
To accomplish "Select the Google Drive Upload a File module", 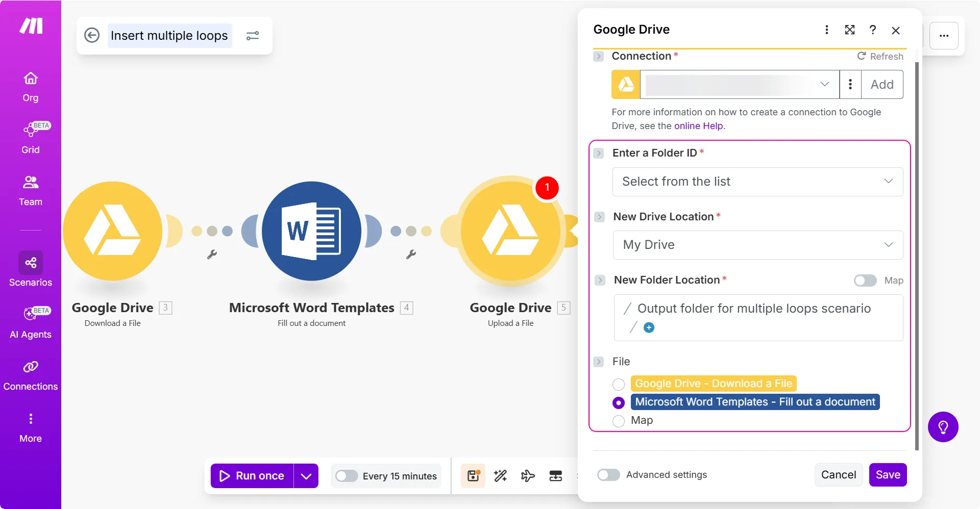I will click(510, 231).
